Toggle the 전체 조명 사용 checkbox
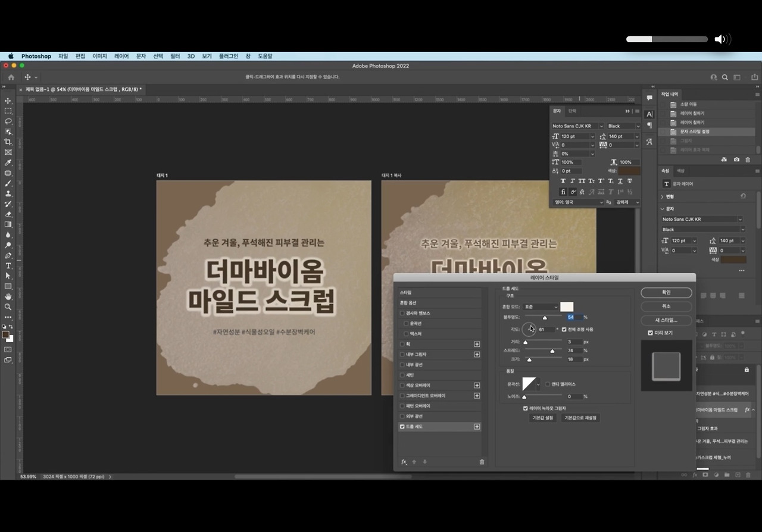 click(x=564, y=329)
